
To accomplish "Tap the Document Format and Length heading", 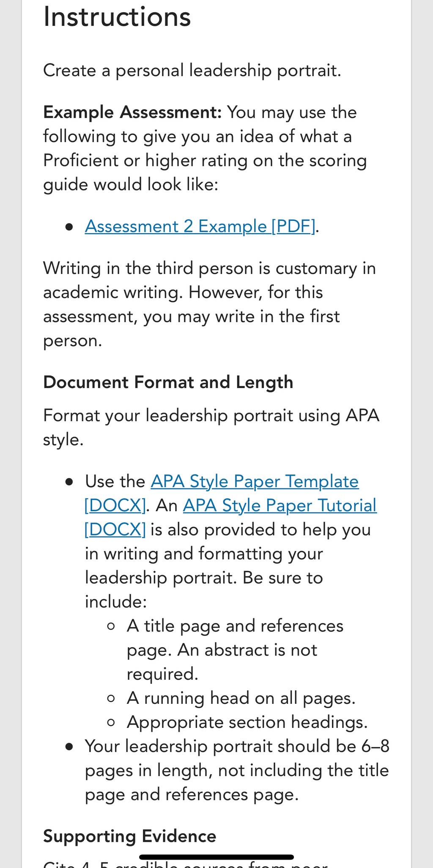I will (168, 382).
